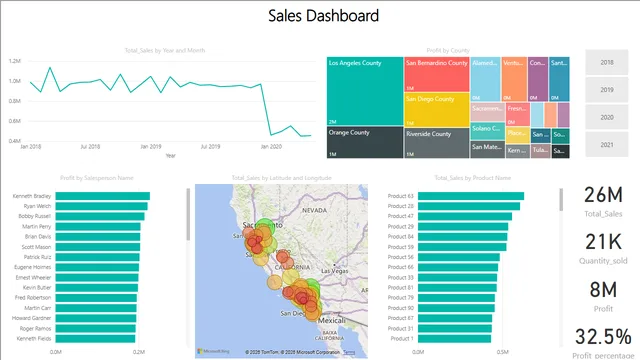This screenshot has width=640, height=360.
Task: Click the salesperson chart vertical scrollbar
Action: click(x=188, y=214)
